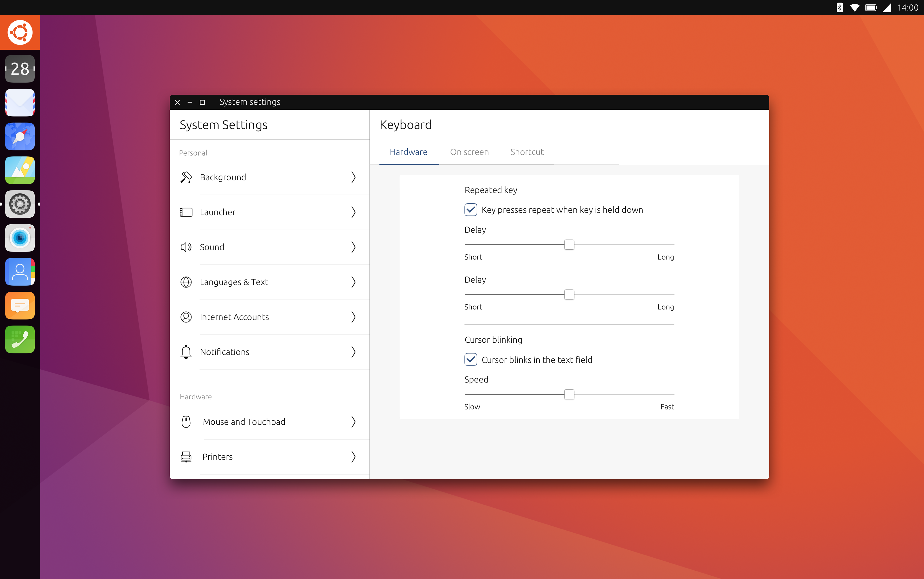Open the Ubuntu home launcher button
The height and width of the screenshot is (579, 924).
[20, 32]
